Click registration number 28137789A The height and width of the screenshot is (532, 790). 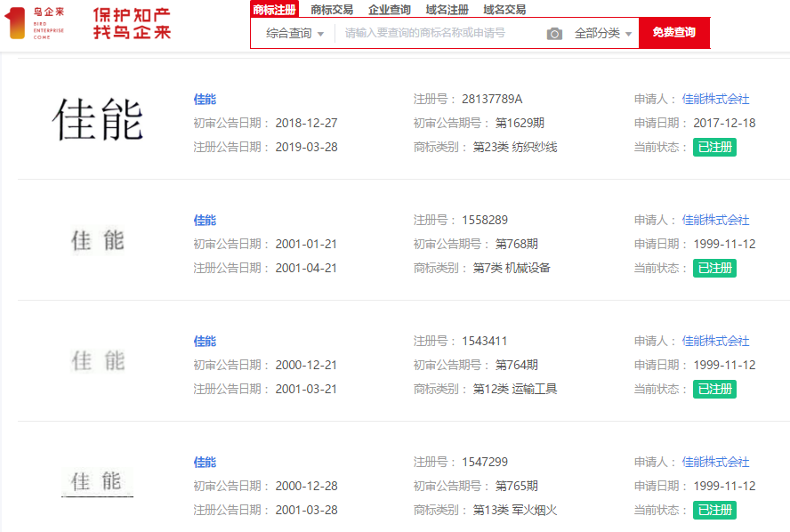click(x=492, y=100)
